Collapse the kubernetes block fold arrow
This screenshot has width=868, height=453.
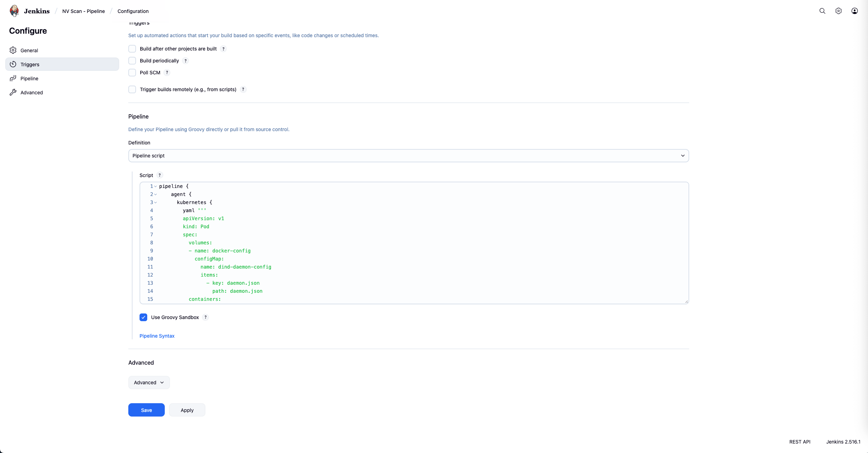tap(156, 202)
